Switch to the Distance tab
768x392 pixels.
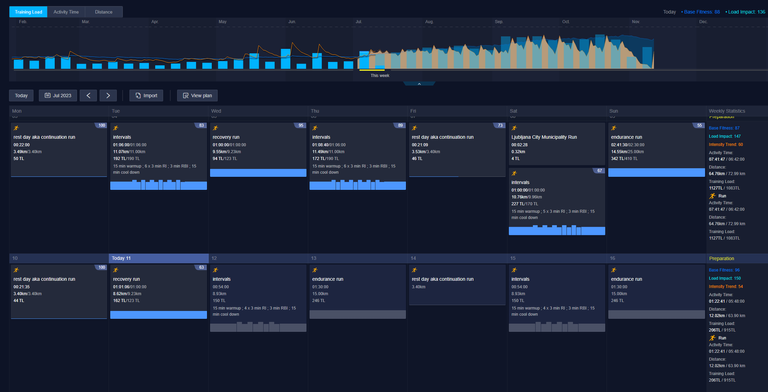coord(104,12)
